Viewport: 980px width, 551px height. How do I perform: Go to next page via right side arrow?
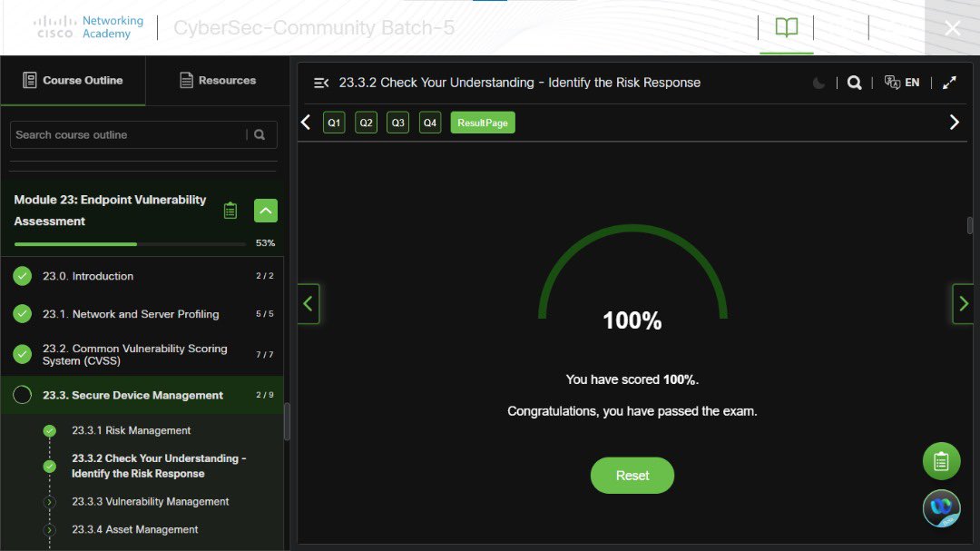[x=963, y=304]
